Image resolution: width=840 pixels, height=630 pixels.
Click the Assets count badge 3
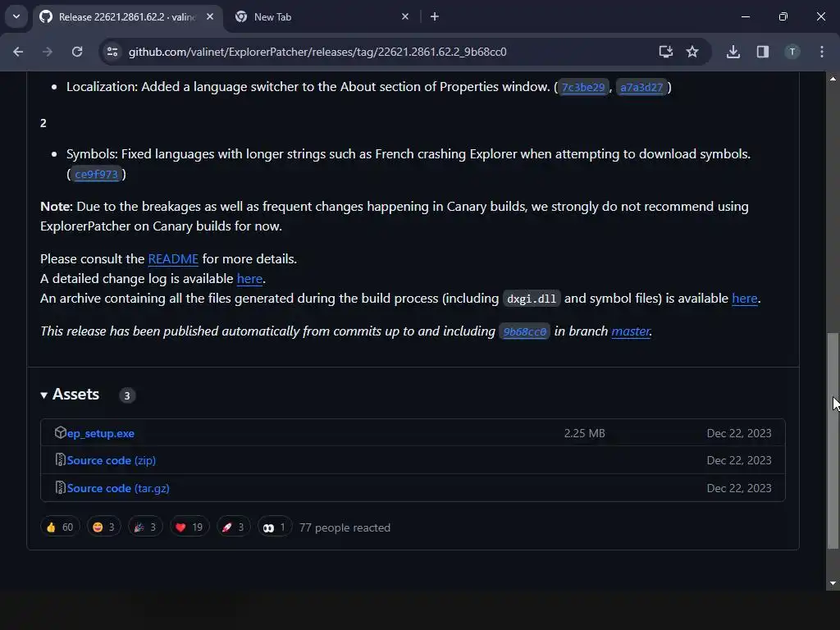(x=127, y=395)
